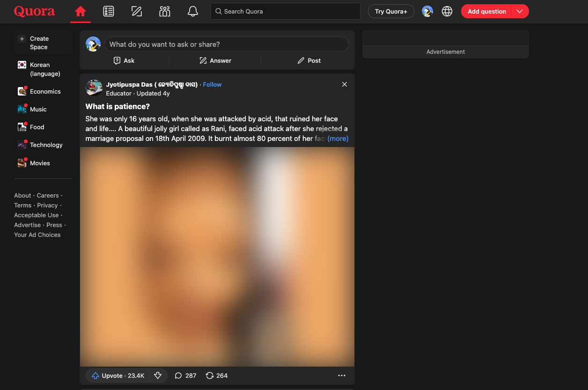Expand the Add question dropdown arrow
Viewport: 588px width, 390px height.
(520, 11)
